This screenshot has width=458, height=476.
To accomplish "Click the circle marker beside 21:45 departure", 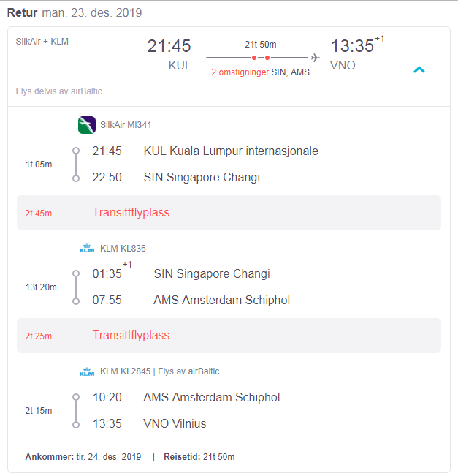I will [76, 151].
